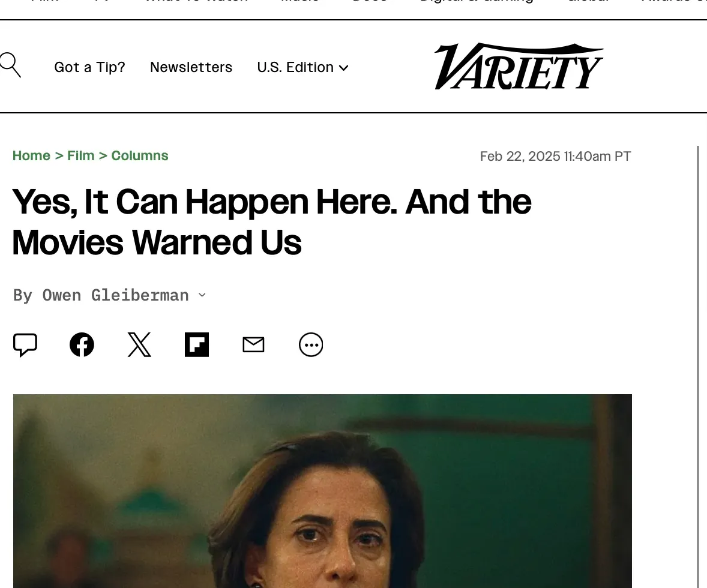
Task: Expand the U.S. Edition dropdown
Action: click(303, 67)
